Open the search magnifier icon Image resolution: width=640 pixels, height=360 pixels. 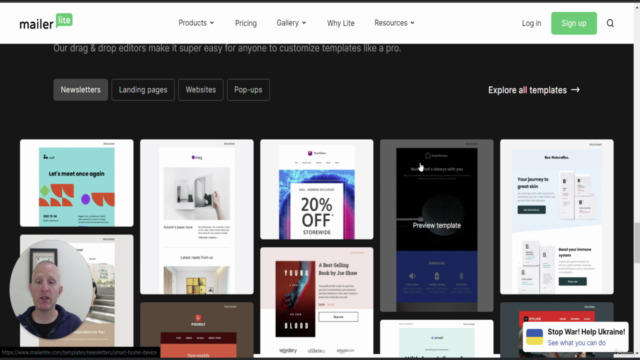(x=610, y=23)
